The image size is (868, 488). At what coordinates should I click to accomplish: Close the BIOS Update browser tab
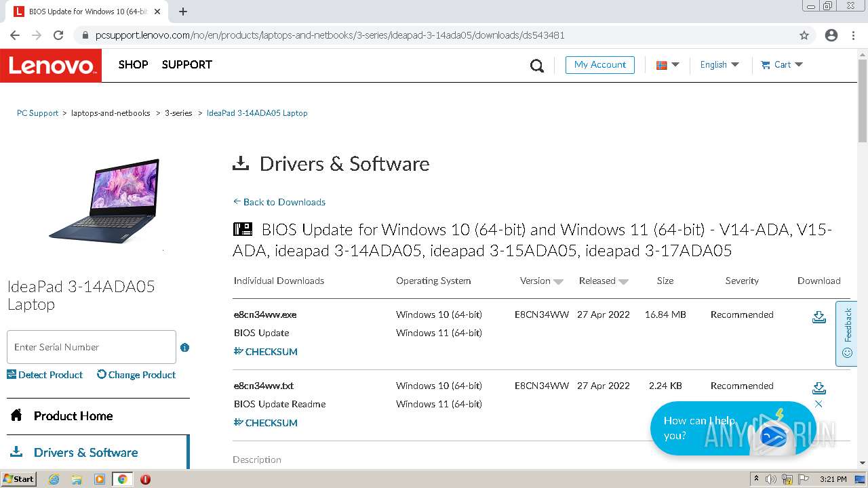tap(157, 12)
